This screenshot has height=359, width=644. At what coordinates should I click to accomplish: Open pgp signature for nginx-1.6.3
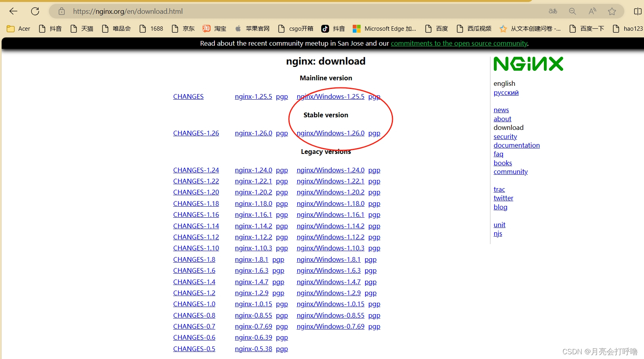[x=278, y=271]
